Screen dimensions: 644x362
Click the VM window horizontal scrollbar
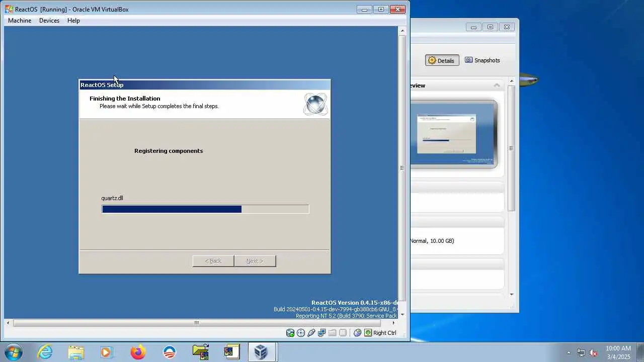coord(197,323)
